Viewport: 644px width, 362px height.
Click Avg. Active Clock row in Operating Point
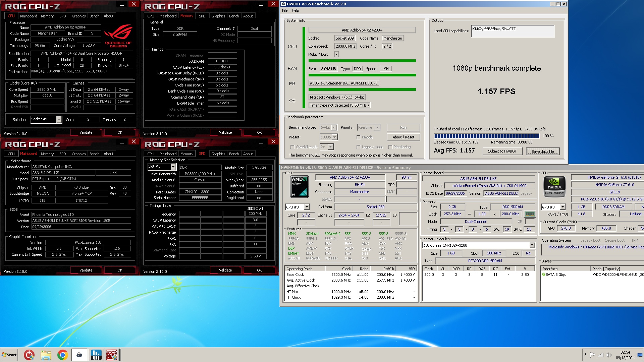tap(351, 280)
